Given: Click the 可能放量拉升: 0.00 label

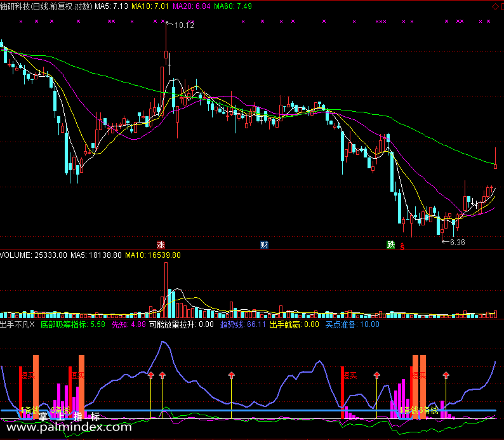Looking at the screenshot, I should [x=182, y=324].
